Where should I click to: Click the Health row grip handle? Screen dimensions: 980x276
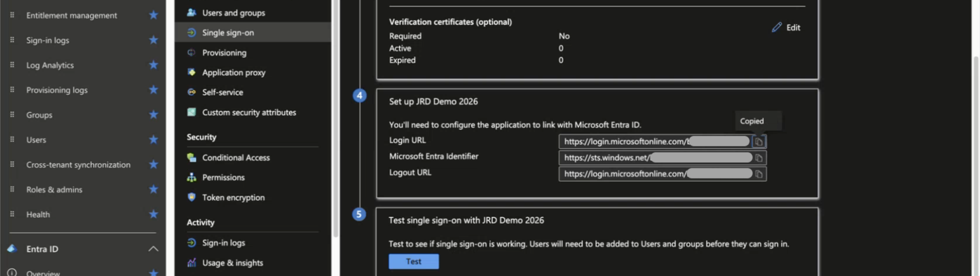click(12, 214)
